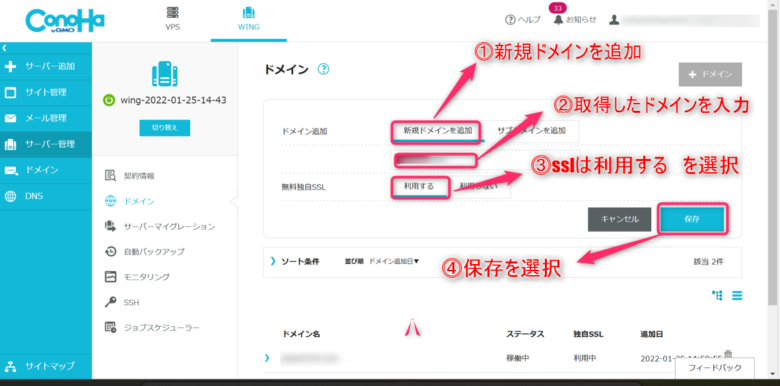Switch to the tree view icon
Image resolution: width=780 pixels, height=386 pixels.
coord(717,295)
